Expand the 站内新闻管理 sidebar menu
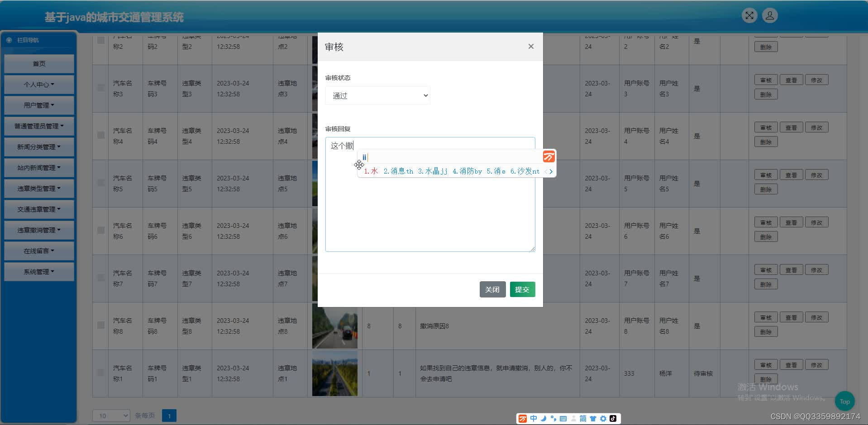Viewport: 868px width, 425px height. pyautogui.click(x=39, y=168)
